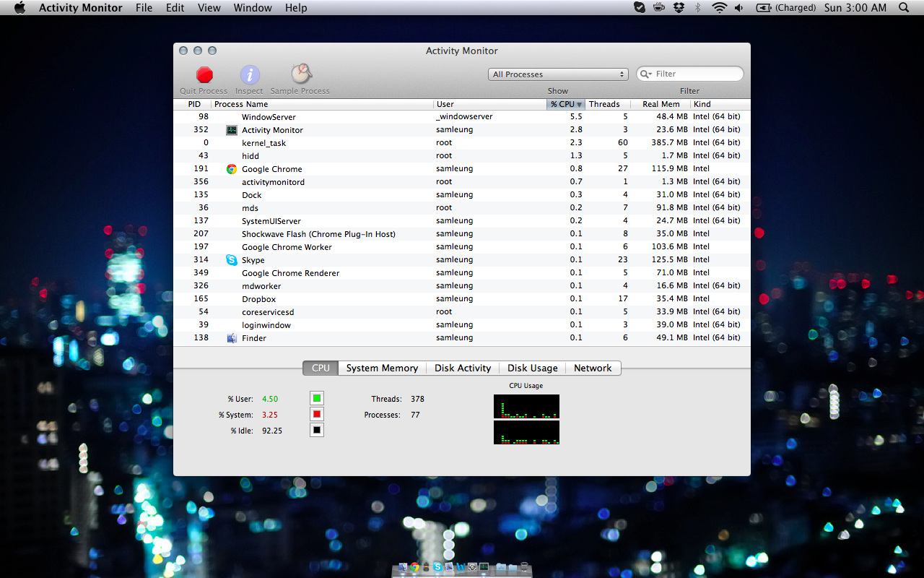This screenshot has height=578, width=924.
Task: Click the red % System color swatch
Action: coord(317,415)
